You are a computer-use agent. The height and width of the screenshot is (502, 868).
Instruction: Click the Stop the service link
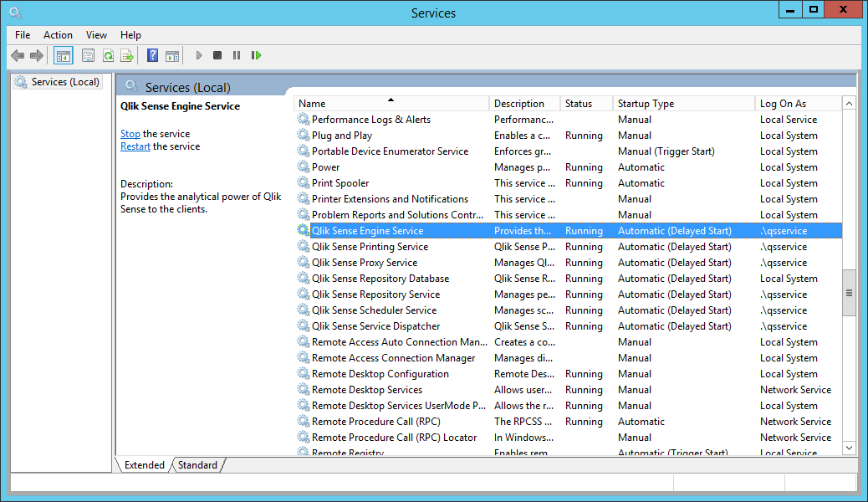click(130, 134)
